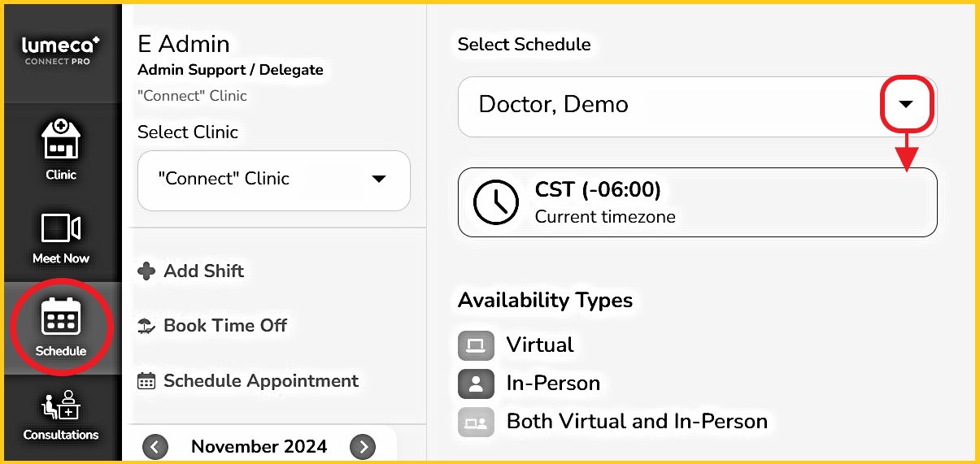This screenshot has width=980, height=464.
Task: Go to previous month from November 2024
Action: [155, 446]
